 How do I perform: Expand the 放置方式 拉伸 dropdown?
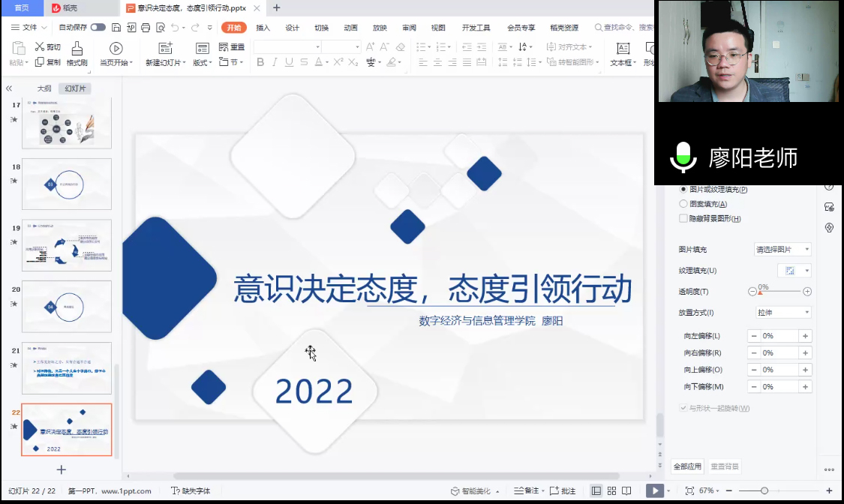click(782, 312)
